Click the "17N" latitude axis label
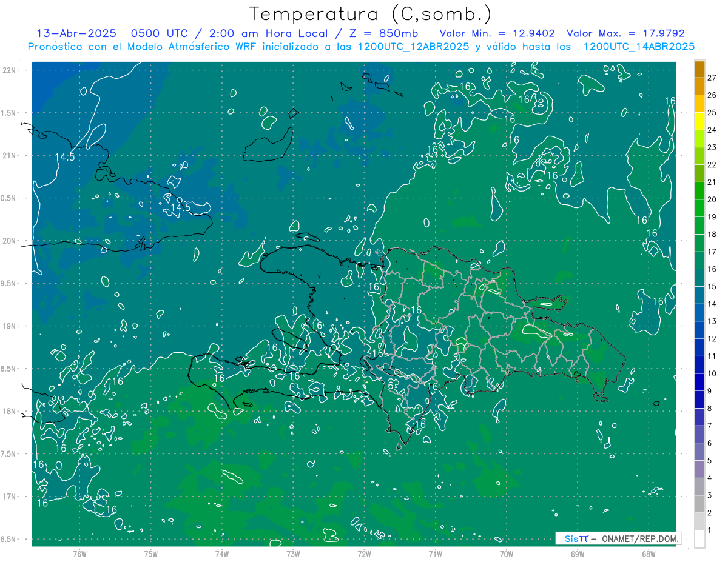Viewport: 728px width, 562px height. click(8, 497)
